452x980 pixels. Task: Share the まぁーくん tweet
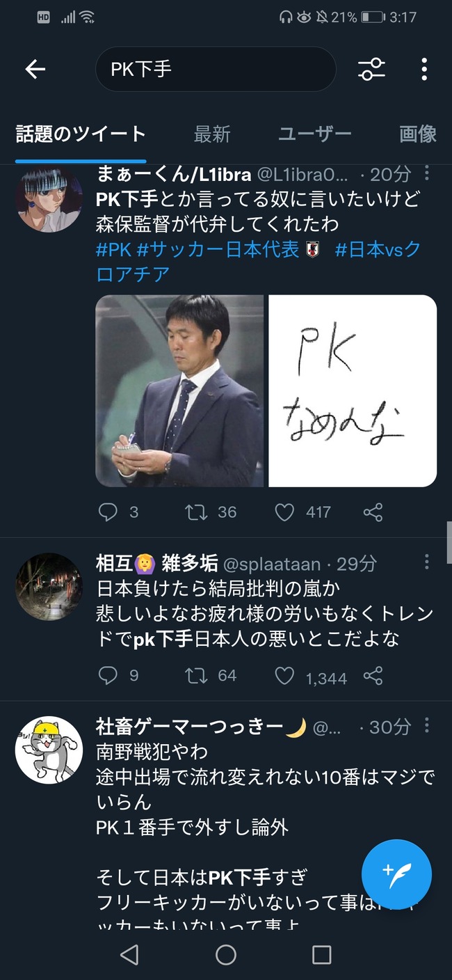click(373, 513)
